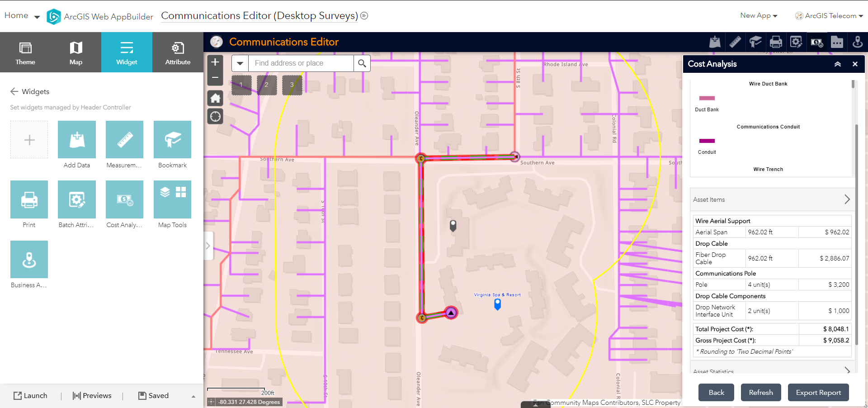
Task: Open ArcGIS Telecom account dropdown
Action: click(829, 16)
